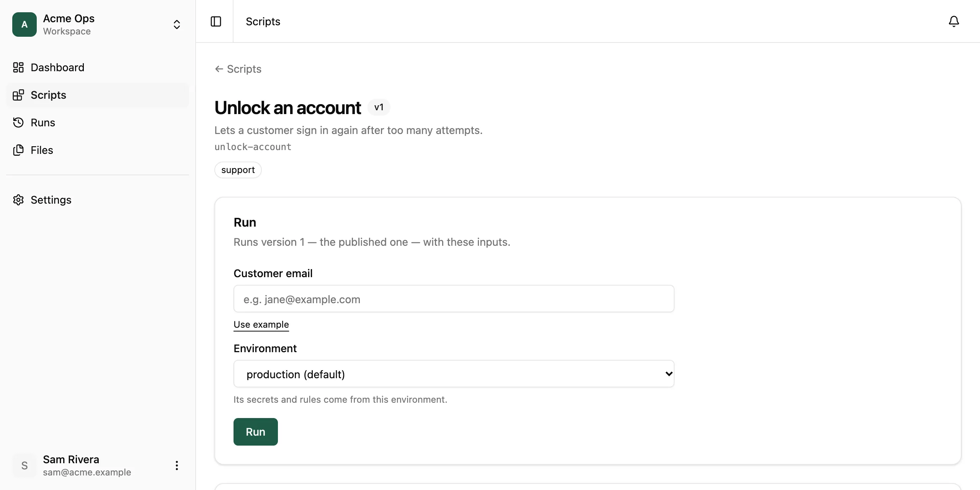
Task: Open Files in the sidebar
Action: [98, 150]
